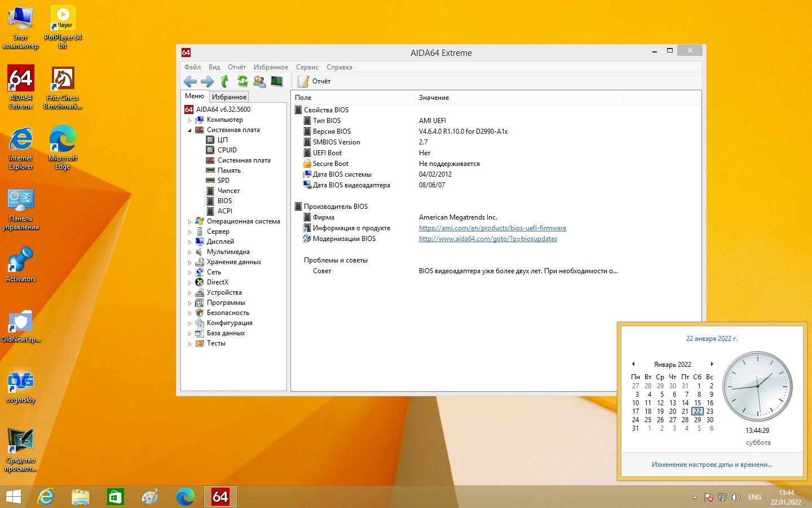This screenshot has height=508, width=812.
Task: Expand the Хранение данных node
Action: 190,262
